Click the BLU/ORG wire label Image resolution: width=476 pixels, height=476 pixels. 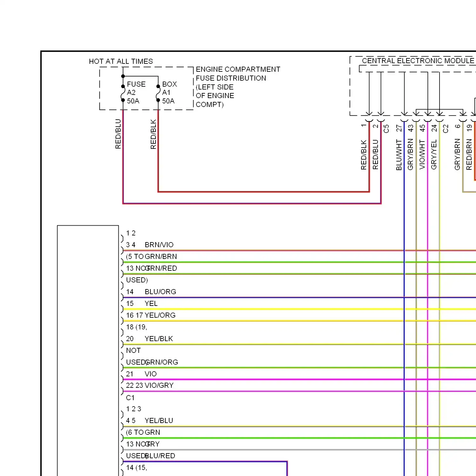click(x=161, y=292)
